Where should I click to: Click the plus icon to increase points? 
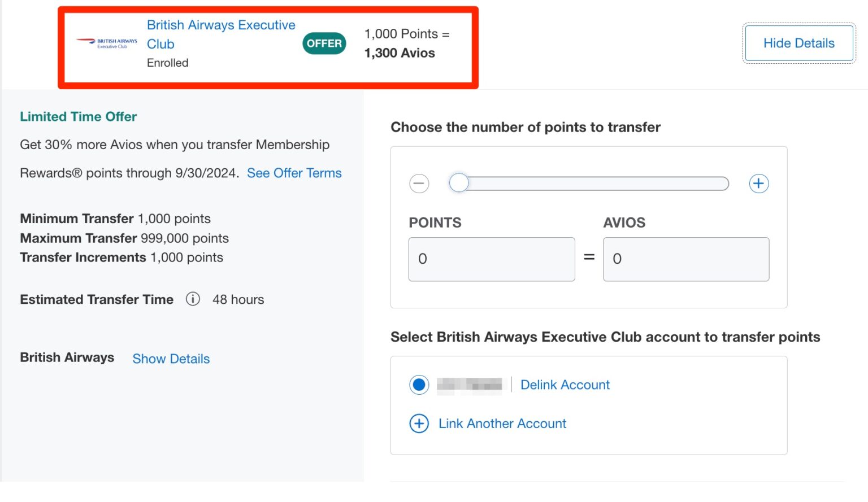click(x=759, y=183)
